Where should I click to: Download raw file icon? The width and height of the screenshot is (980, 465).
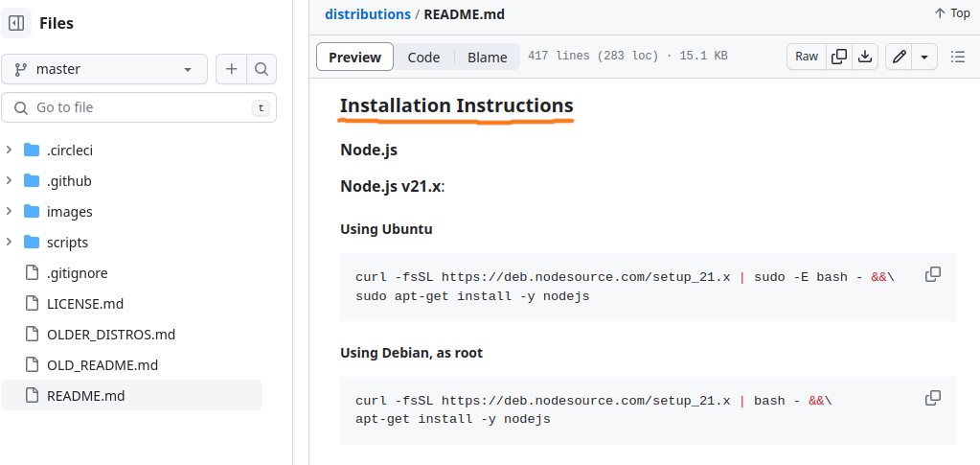point(865,57)
